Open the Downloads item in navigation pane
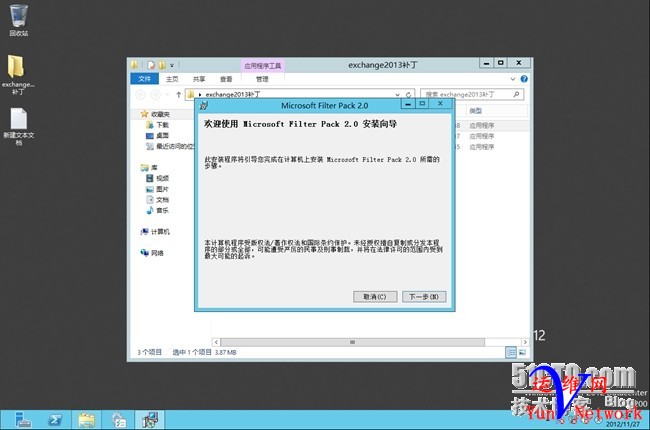650x430 pixels. point(158,125)
